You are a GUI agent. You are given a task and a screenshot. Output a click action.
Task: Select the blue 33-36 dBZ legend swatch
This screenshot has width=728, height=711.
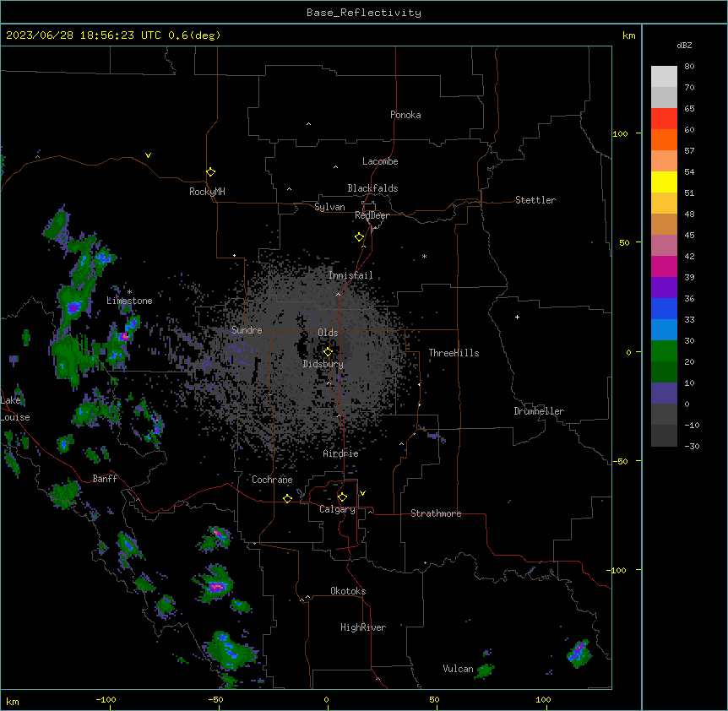[664, 308]
